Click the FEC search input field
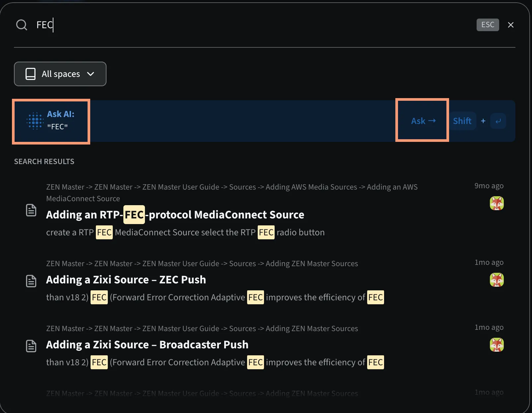This screenshot has width=532, height=413. click(252, 25)
